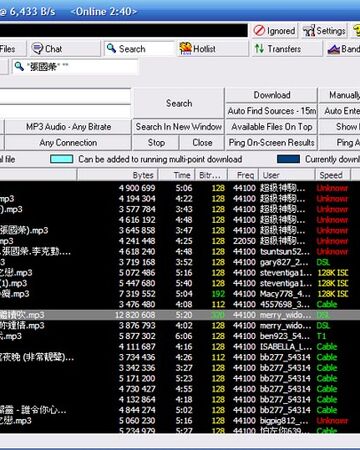This screenshot has height=450, width=360.
Task: Select the row with 3 734 436 bytes
Action: click(x=180, y=357)
